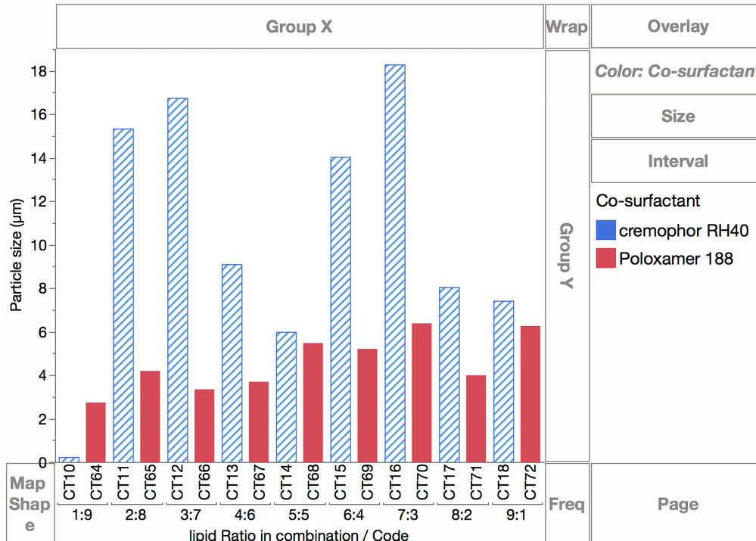
Task: Select the 0 tick label on Y axis
Action: (x=43, y=462)
